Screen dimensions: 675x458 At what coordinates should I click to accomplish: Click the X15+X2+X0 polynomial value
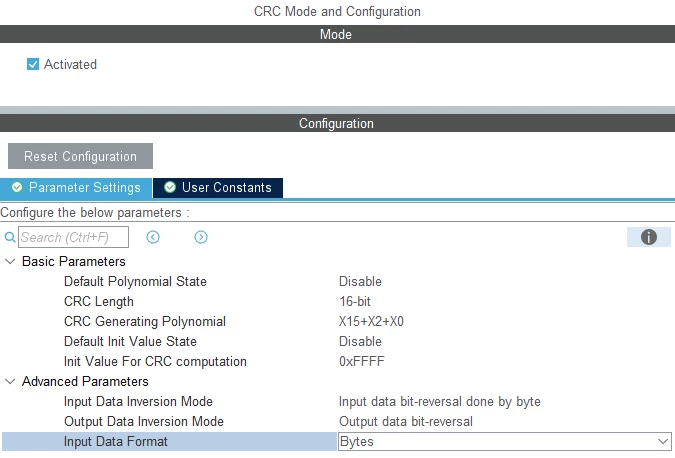pos(371,322)
